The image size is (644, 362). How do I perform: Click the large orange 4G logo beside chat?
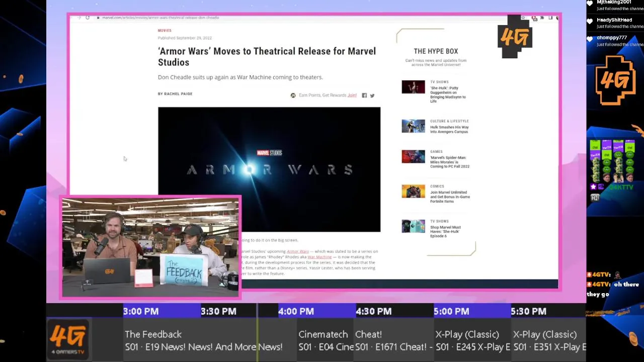pos(615,80)
